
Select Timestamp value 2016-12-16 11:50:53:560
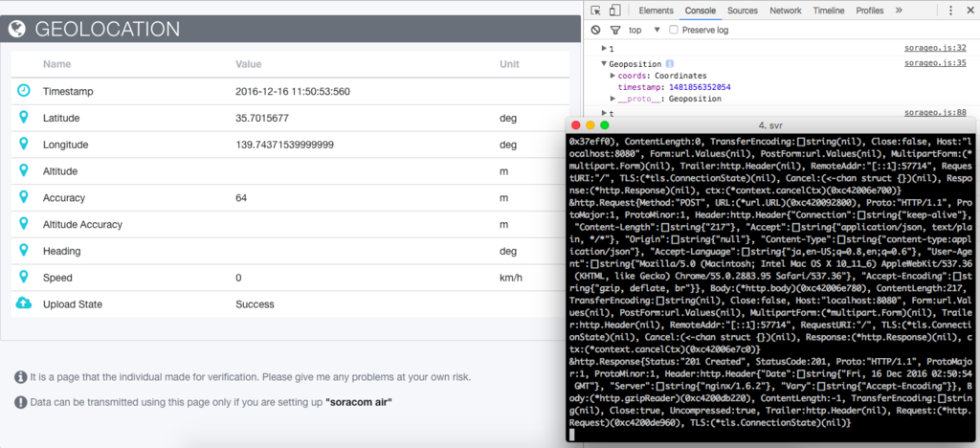(x=293, y=91)
